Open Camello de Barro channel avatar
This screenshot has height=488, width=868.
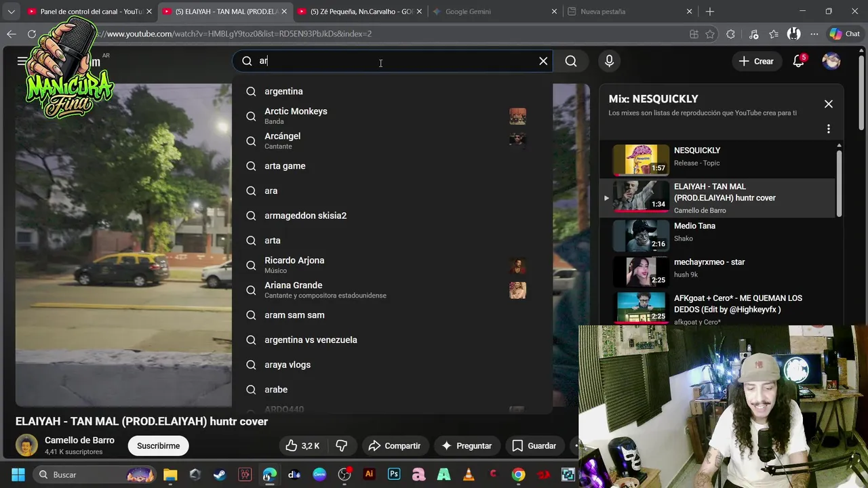26,445
